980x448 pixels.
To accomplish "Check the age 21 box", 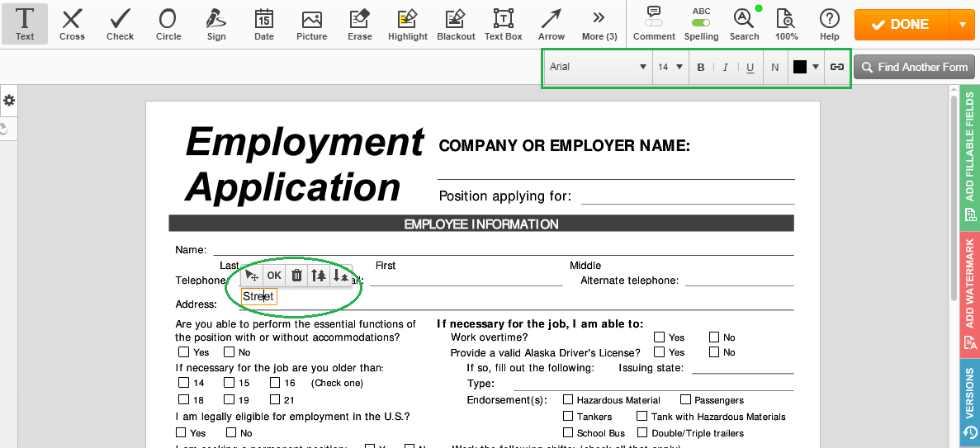I will (275, 399).
